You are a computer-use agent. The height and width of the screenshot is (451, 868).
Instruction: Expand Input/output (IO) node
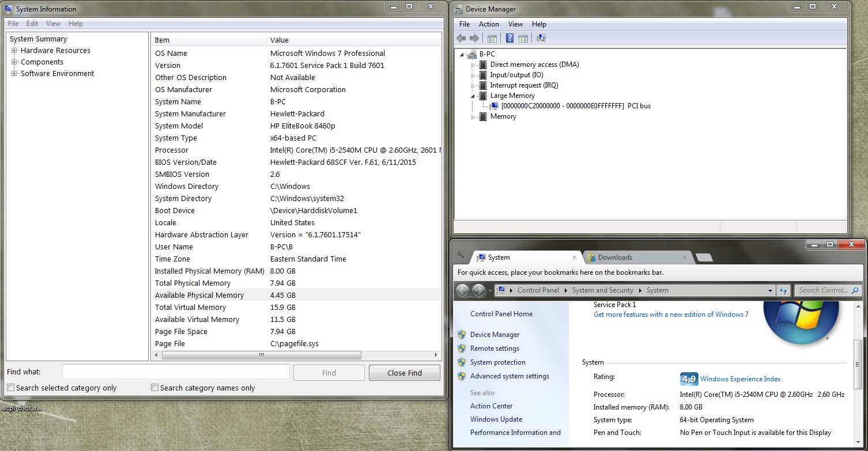(x=473, y=75)
